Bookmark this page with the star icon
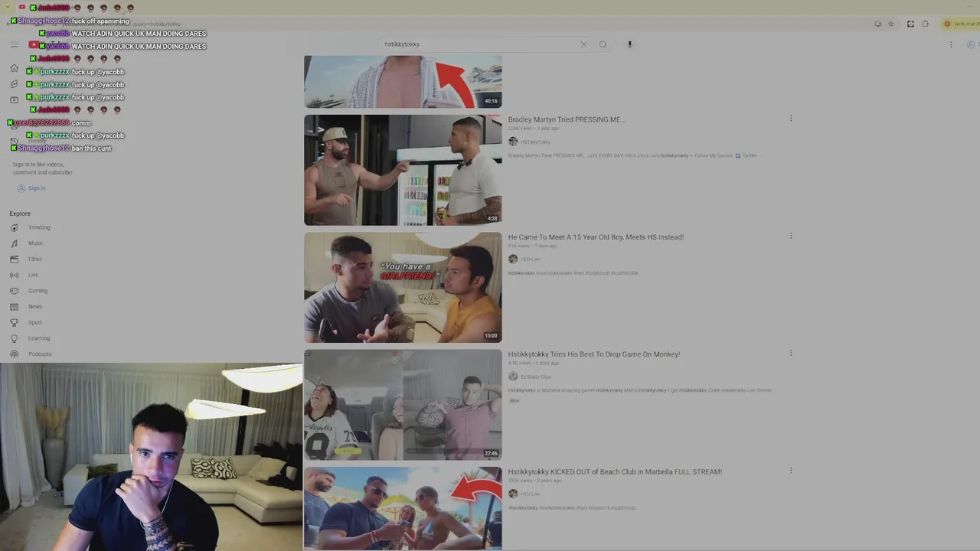 891,24
